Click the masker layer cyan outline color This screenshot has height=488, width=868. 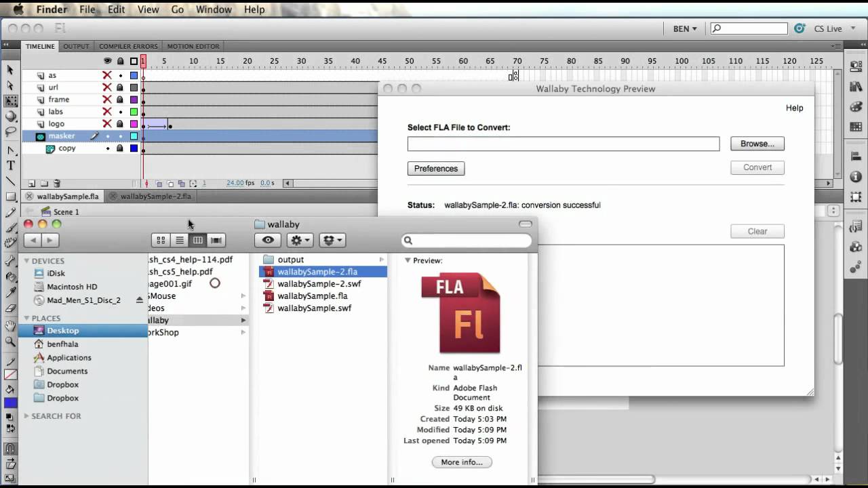click(134, 136)
